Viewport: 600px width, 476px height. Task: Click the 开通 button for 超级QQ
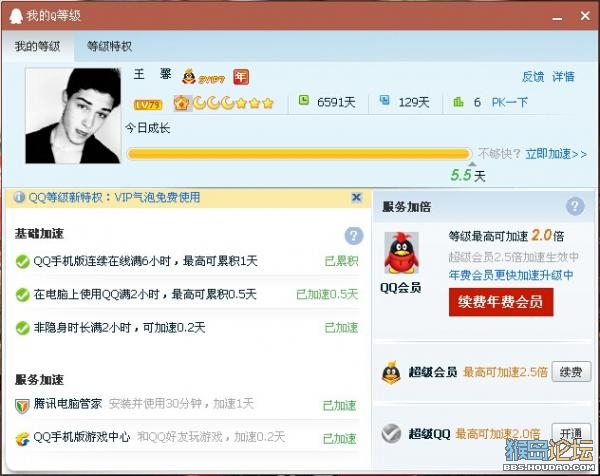571,434
